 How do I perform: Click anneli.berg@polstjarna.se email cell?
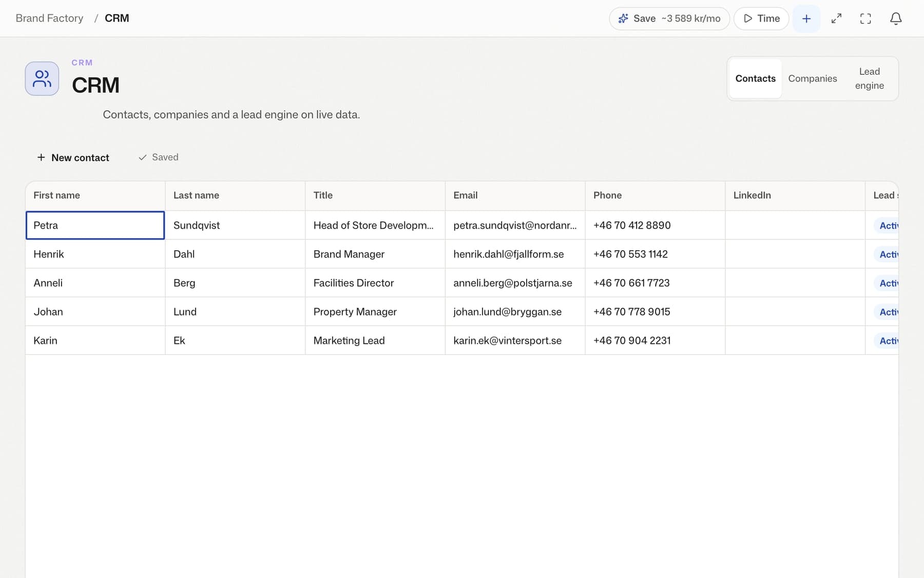pyautogui.click(x=515, y=283)
